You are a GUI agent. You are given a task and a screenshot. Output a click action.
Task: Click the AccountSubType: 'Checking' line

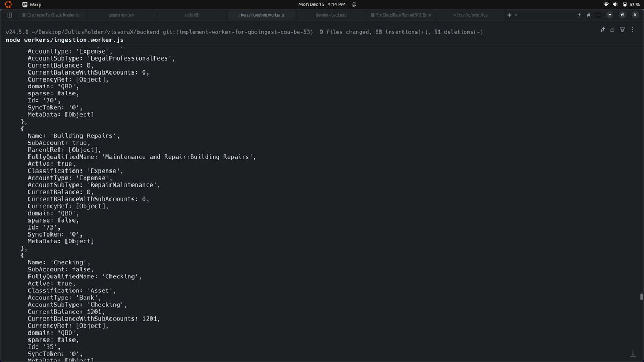[78, 305]
